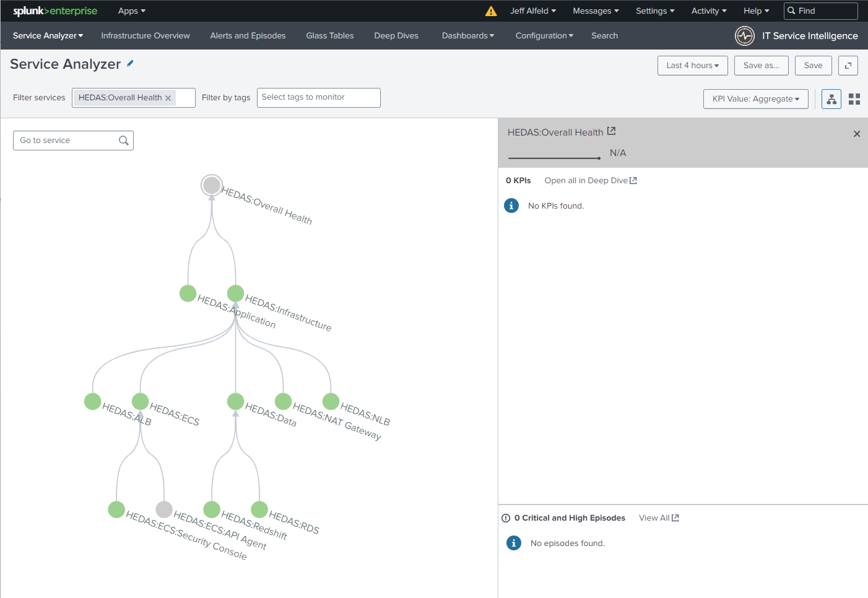
Task: Close the HEDAS:Overall Health side panel
Action: tap(857, 134)
